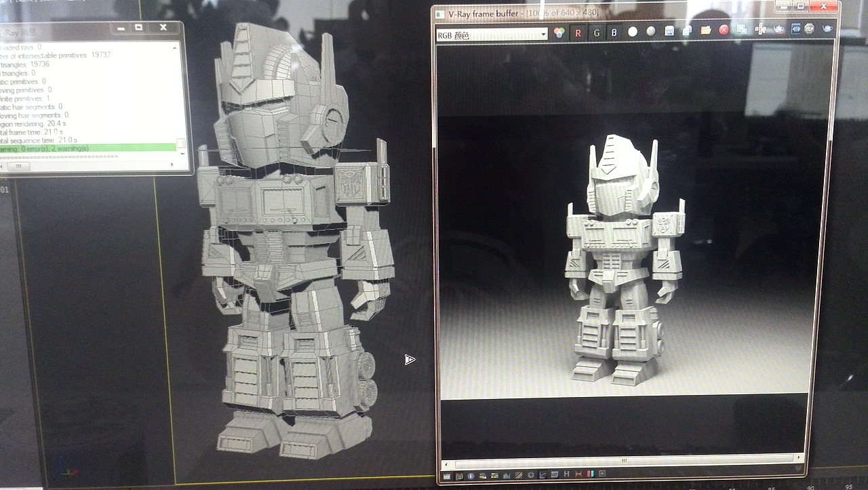Select the warnings entry in V-Ray message log
868x490 pixels.
click(68, 148)
